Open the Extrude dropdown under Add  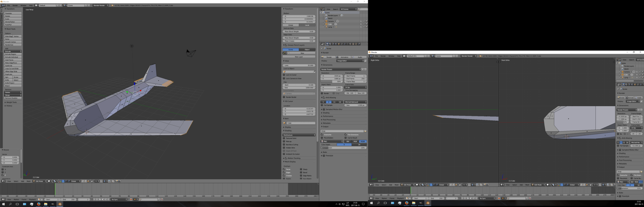(x=13, y=51)
